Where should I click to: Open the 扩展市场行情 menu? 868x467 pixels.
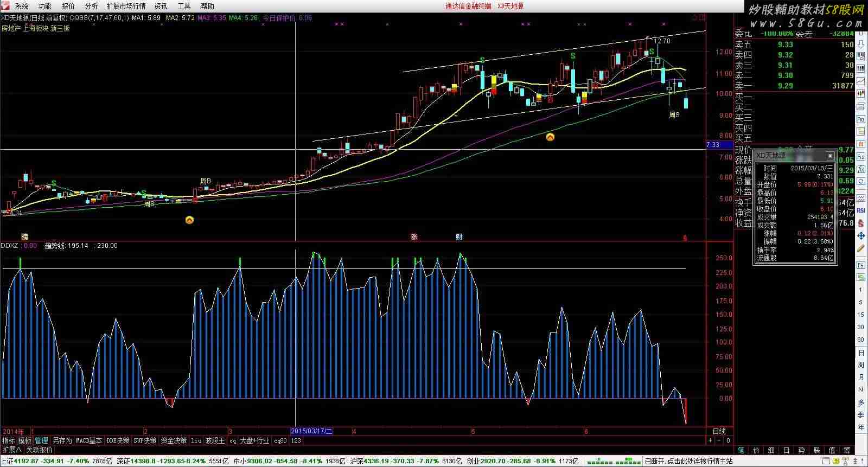tap(126, 6)
